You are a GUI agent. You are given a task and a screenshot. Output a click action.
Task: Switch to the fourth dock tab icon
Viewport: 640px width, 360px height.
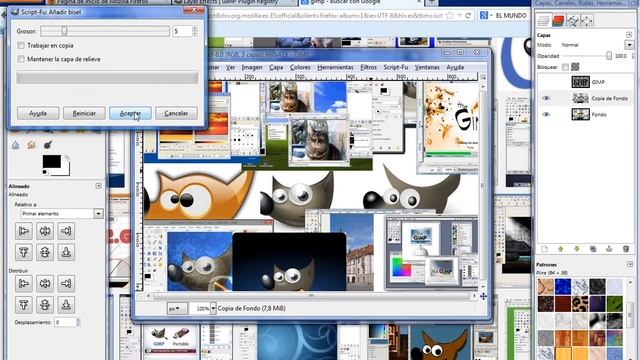pyautogui.click(x=587, y=20)
